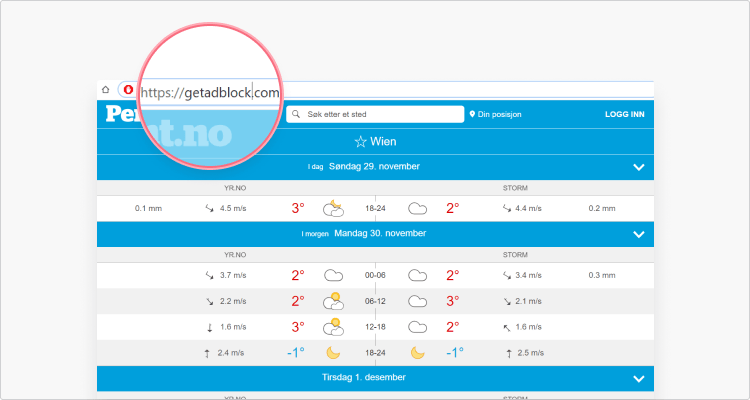750x400 pixels.
Task: Click the 0.2 mm precipitation value
Action: [602, 208]
